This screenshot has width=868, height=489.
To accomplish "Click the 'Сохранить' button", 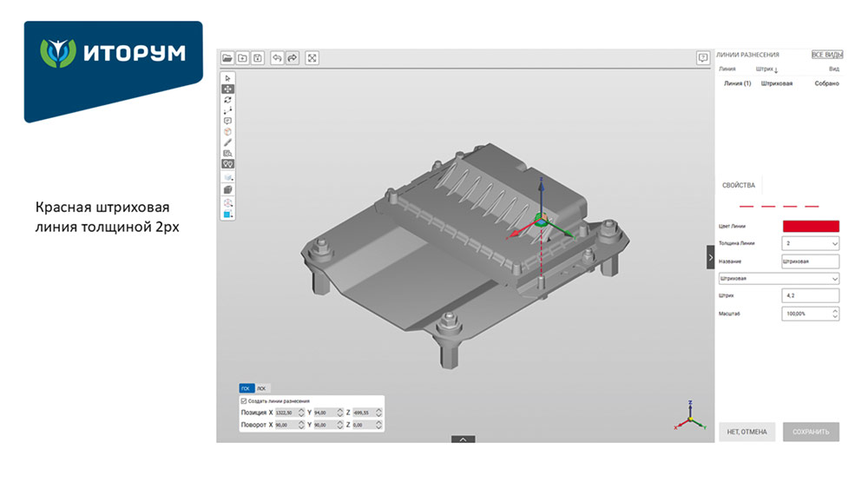I will click(811, 432).
